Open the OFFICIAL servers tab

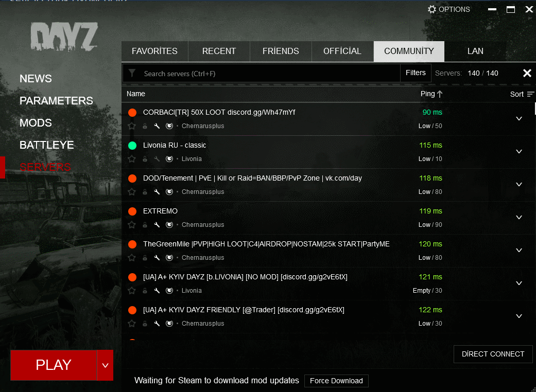pyautogui.click(x=342, y=51)
